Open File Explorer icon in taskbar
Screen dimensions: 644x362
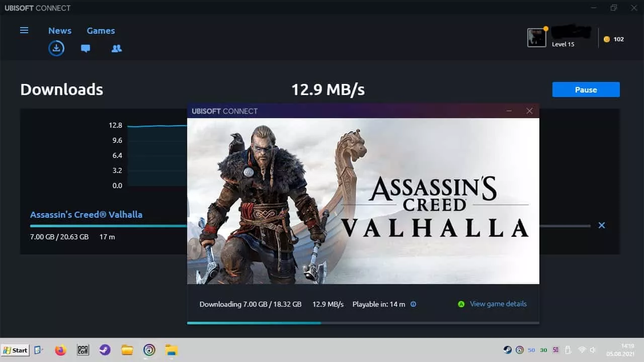click(172, 350)
